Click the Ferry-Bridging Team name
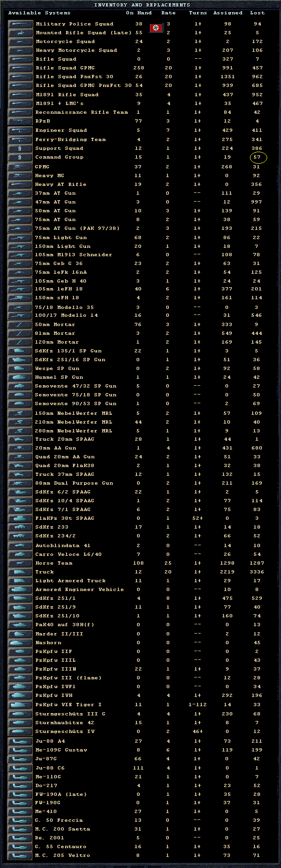 click(x=70, y=139)
